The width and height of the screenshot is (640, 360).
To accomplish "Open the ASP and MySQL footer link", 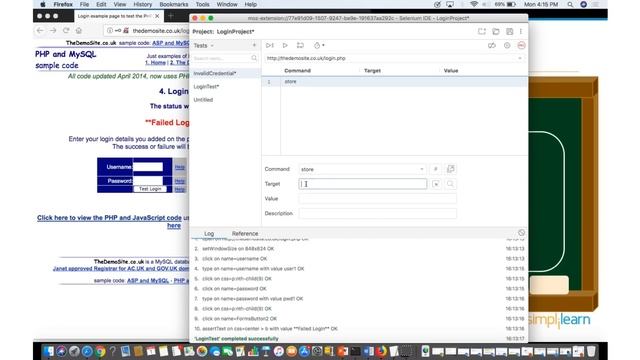I will click(148, 281).
